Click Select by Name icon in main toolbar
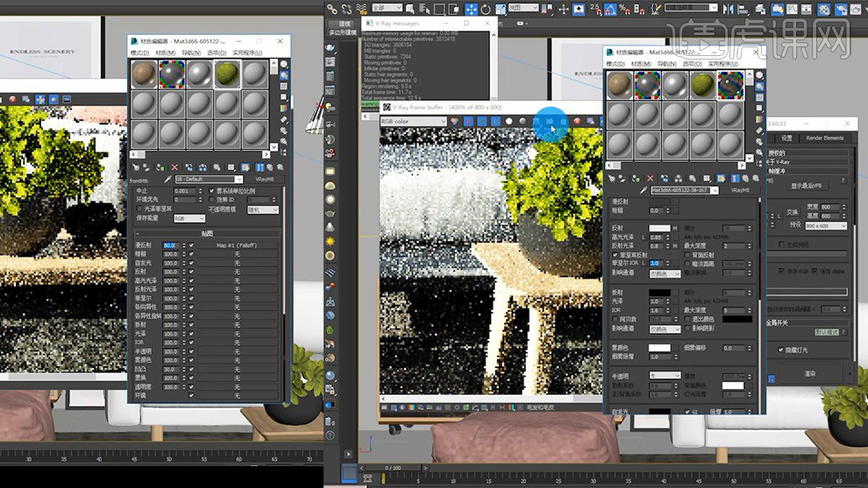 pyautogui.click(x=424, y=9)
